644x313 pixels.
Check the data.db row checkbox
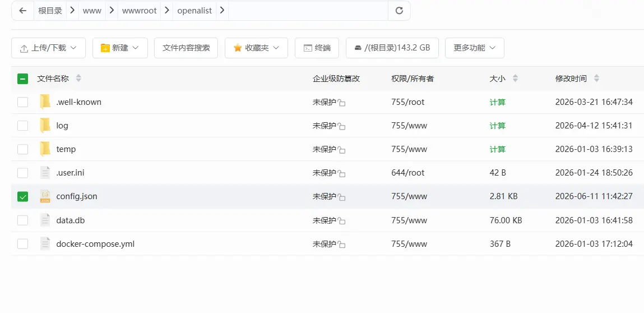[22, 220]
